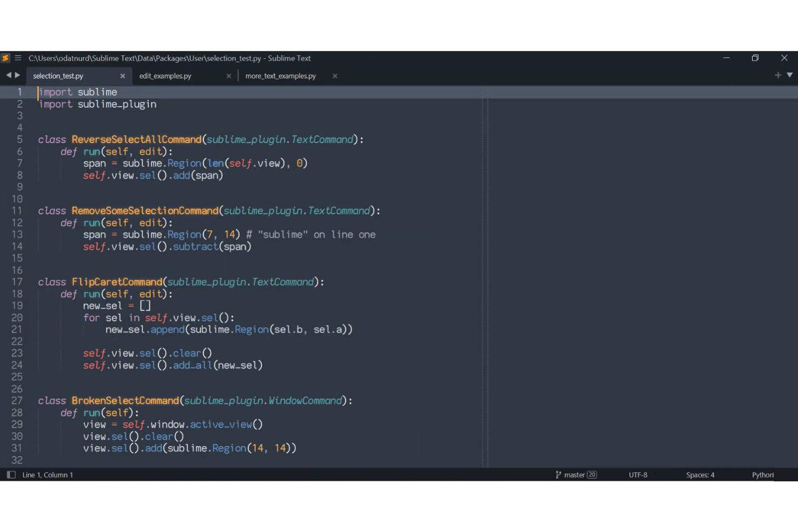Open the UTF-8 encoding selector
Image resolution: width=798 pixels, height=532 pixels.
pyautogui.click(x=638, y=474)
